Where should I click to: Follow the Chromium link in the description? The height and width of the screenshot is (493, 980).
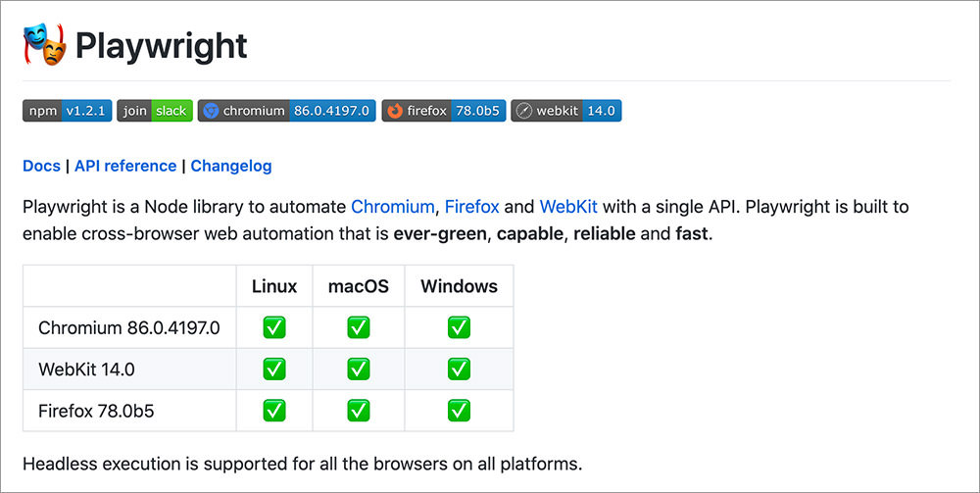coord(392,207)
